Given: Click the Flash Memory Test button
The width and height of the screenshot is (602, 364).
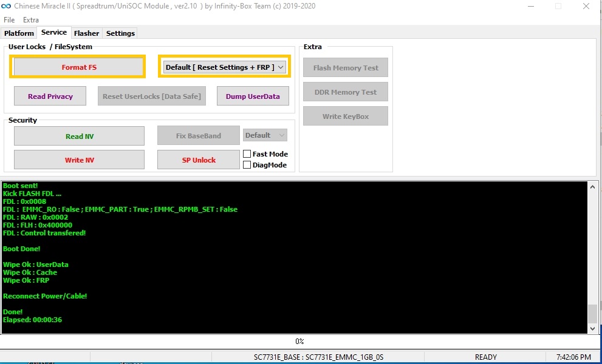Looking at the screenshot, I should click(x=346, y=67).
